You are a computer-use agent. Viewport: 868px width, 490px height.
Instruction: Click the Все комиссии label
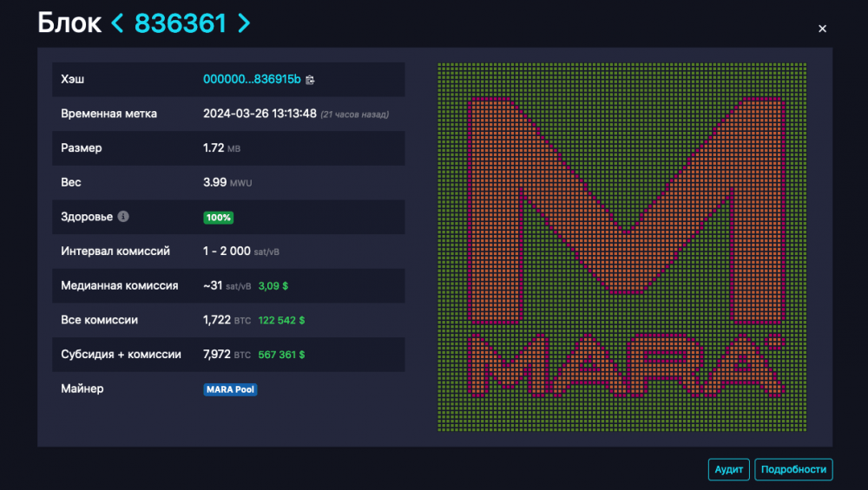(x=100, y=320)
